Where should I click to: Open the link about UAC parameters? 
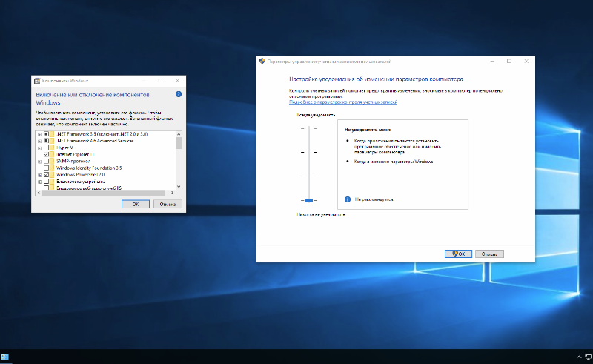(x=343, y=102)
